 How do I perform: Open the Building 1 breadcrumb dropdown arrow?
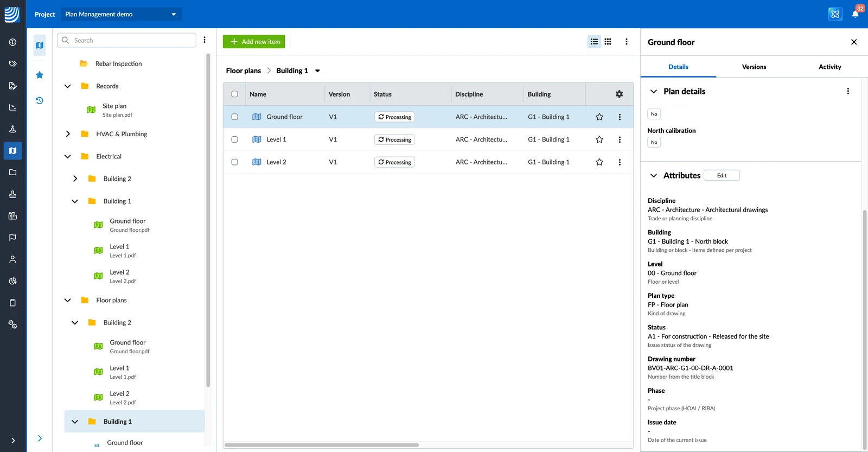pos(318,71)
